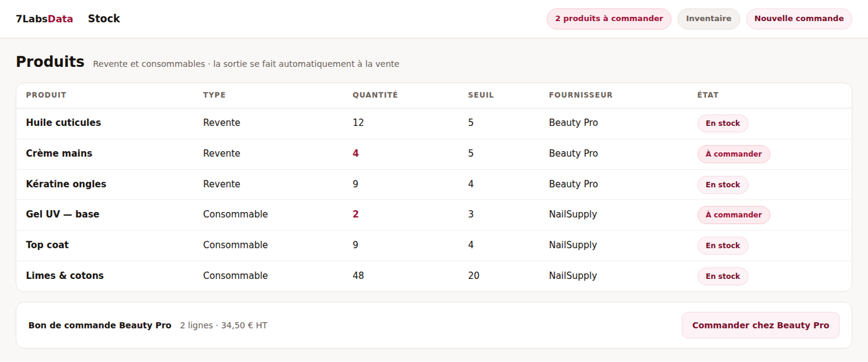868x362 pixels.
Task: Click the QUANTITÉ column header
Action: pos(375,95)
